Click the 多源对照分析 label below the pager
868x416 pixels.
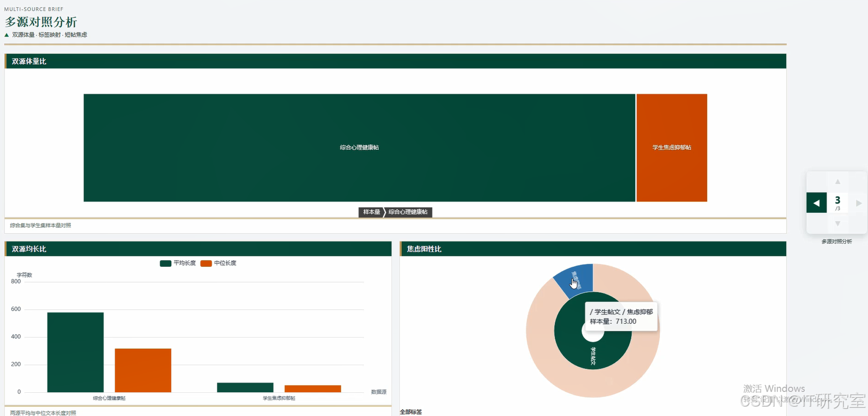pos(836,241)
